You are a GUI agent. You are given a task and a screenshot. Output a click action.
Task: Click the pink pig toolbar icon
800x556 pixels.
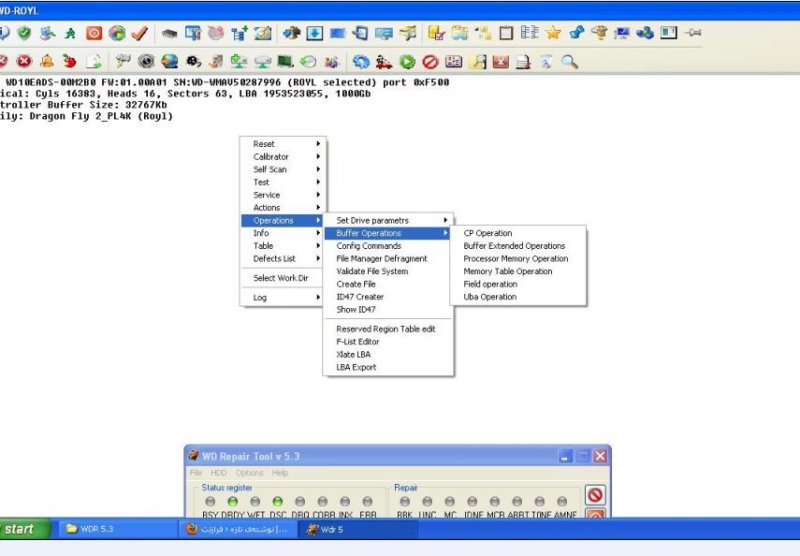pos(216,33)
